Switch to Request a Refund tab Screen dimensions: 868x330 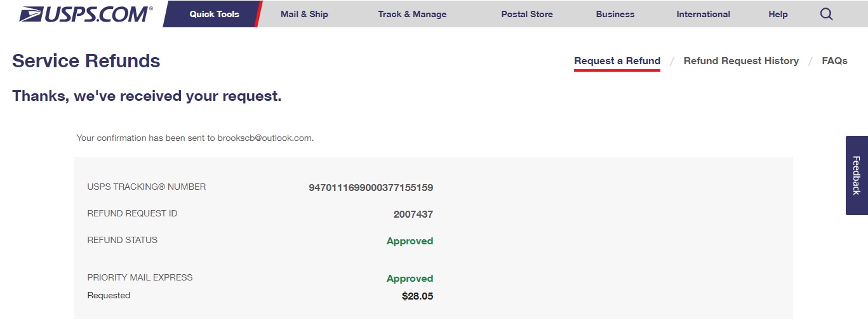pos(617,61)
